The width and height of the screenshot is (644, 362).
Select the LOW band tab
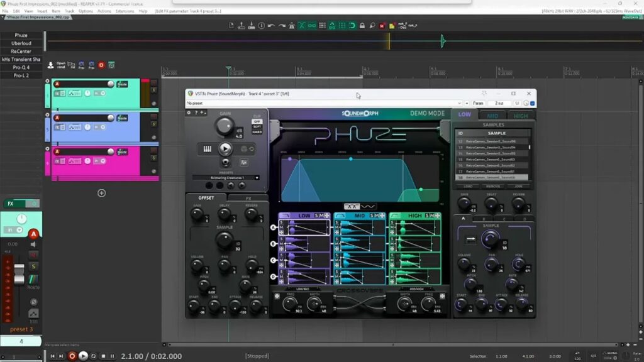[465, 114]
